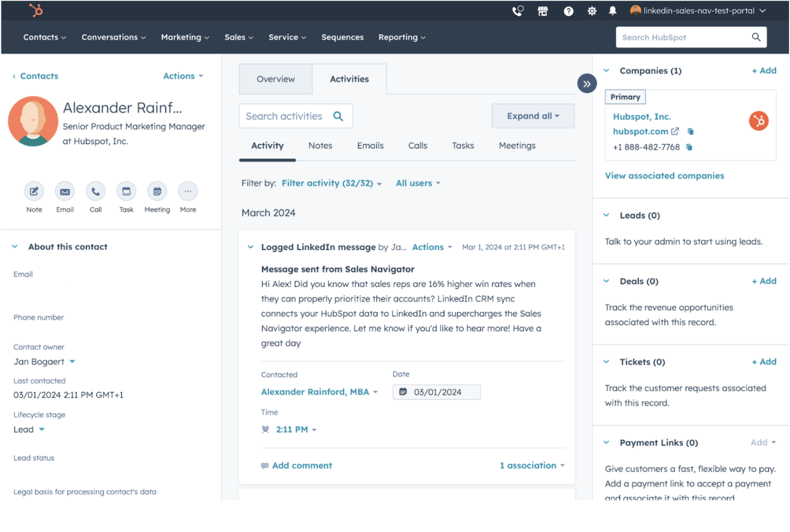Open the Reporting navigation menu

coord(402,37)
